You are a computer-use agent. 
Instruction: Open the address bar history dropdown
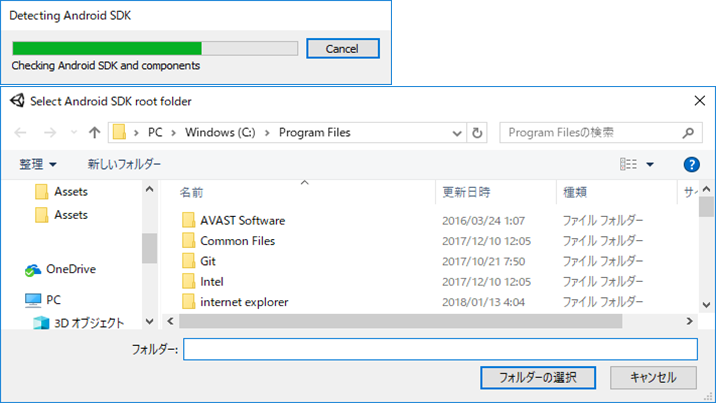[x=457, y=133]
